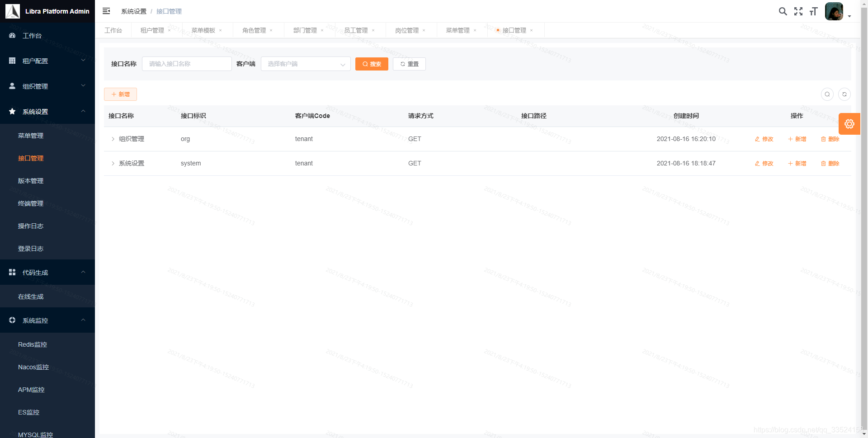Click the circular search icon above the table
Screen dimensions: 868x438
[x=827, y=94]
